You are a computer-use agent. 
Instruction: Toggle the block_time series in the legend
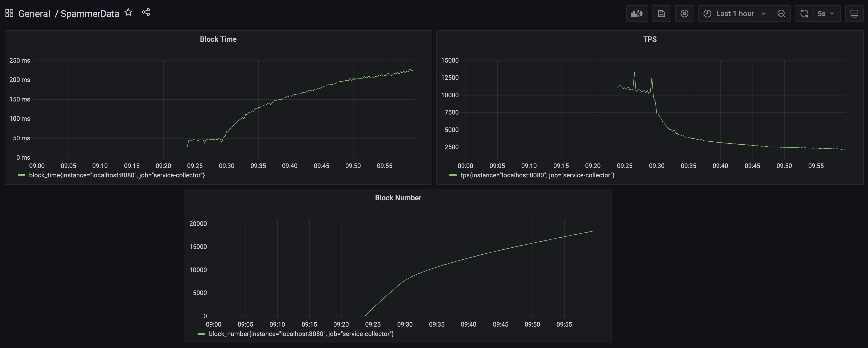click(x=117, y=175)
